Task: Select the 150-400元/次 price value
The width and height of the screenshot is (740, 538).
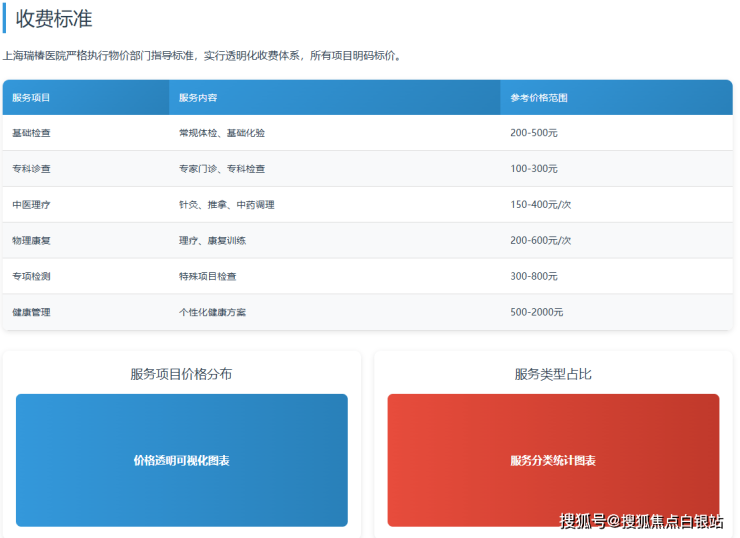Action: click(x=541, y=205)
